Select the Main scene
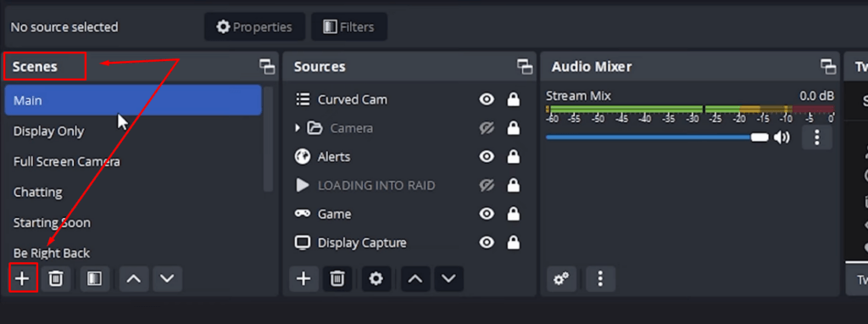 [x=133, y=100]
